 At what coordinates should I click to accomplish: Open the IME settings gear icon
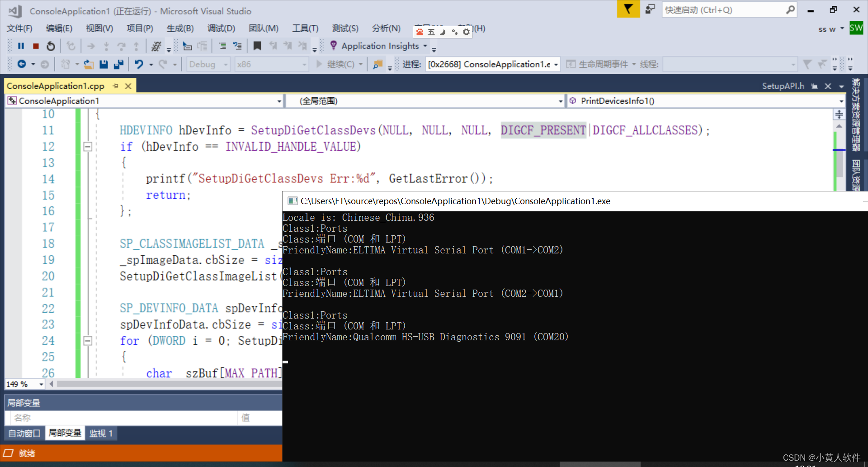point(466,32)
